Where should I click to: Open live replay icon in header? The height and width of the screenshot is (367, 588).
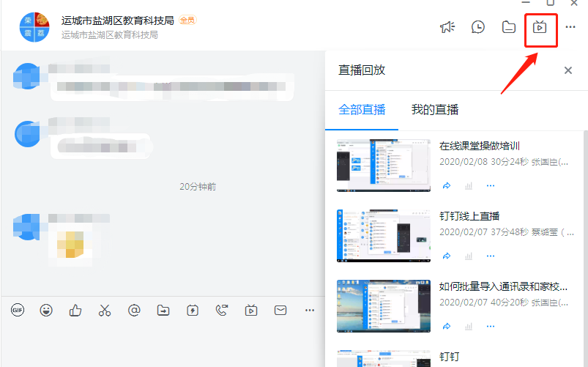click(x=540, y=27)
